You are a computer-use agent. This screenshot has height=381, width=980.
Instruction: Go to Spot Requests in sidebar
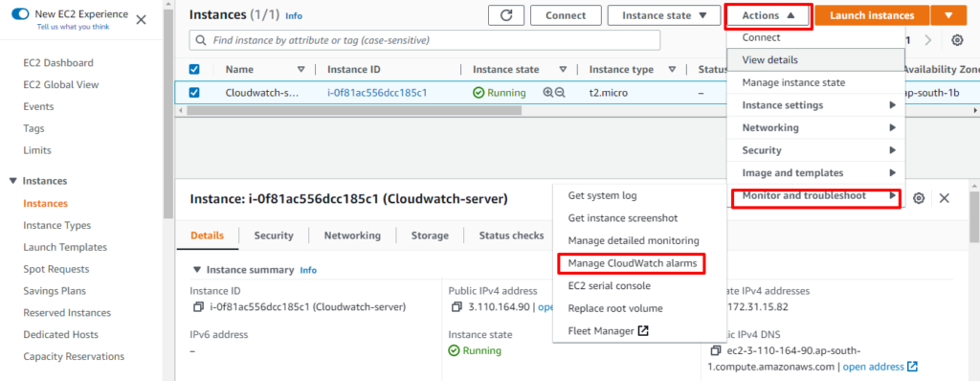56,269
